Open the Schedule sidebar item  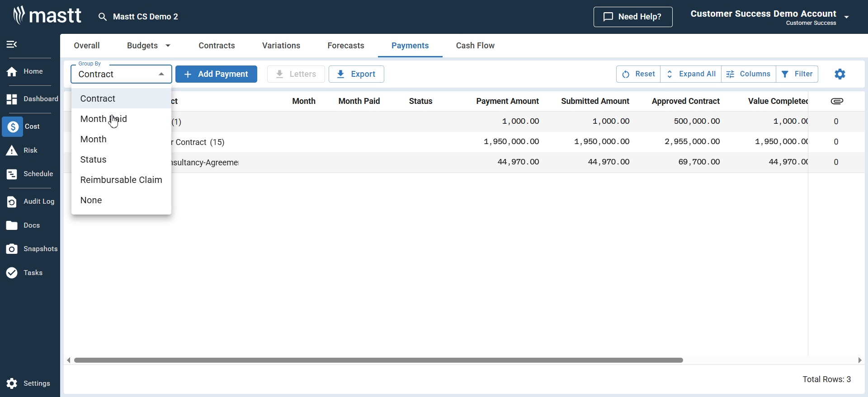click(x=30, y=174)
